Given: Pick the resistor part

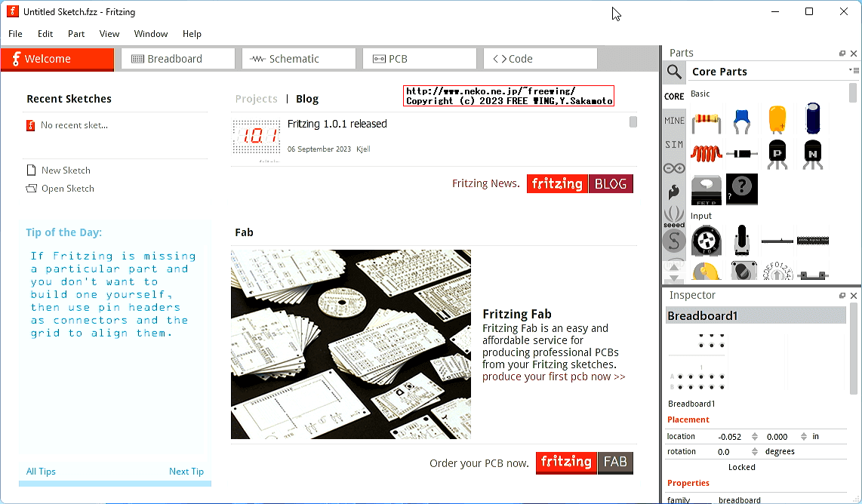Looking at the screenshot, I should coord(707,121).
